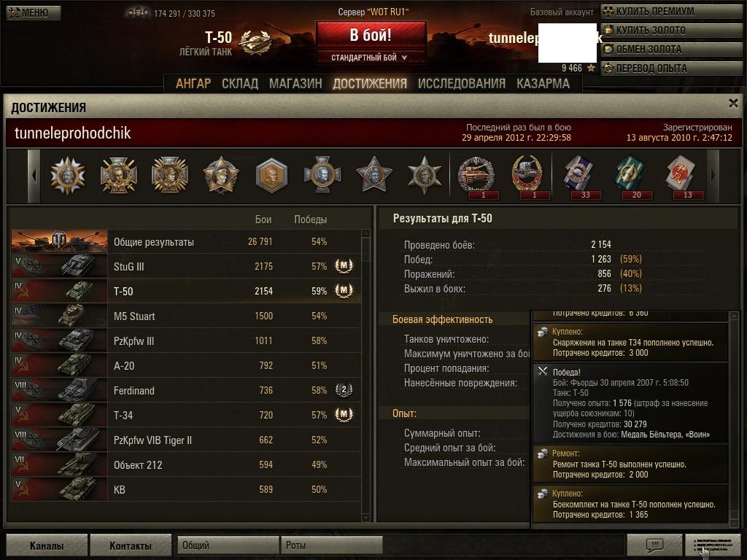
Task: Select the M5 Stuart row in tank list
Action: pos(186,316)
